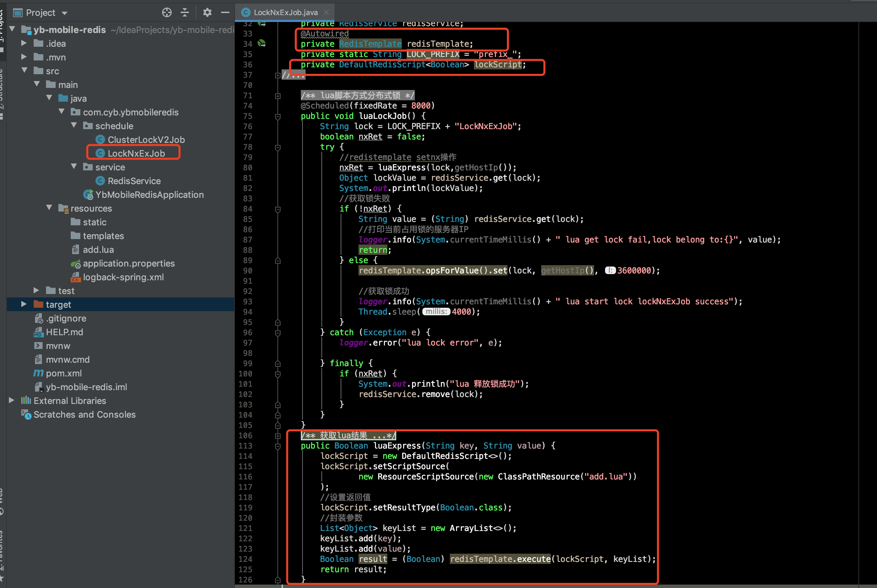Image resolution: width=877 pixels, height=588 pixels.
Task: Select the LockNxExJob.java editor tab
Action: coord(285,12)
